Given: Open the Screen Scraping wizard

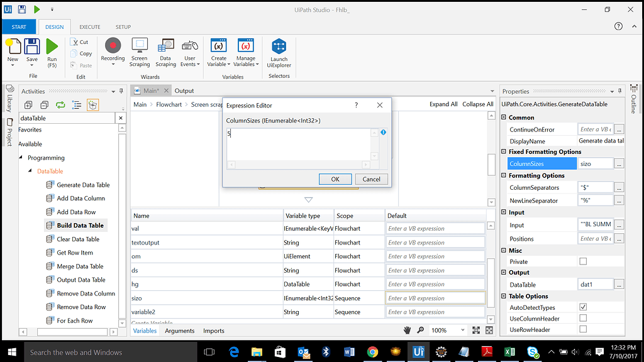Looking at the screenshot, I should 140,46.
